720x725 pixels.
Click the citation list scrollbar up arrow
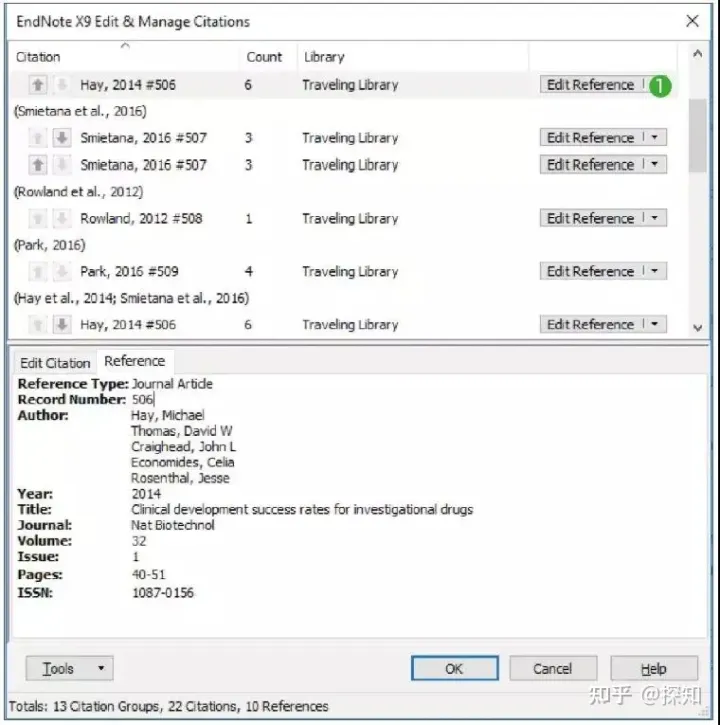pyautogui.click(x=698, y=54)
